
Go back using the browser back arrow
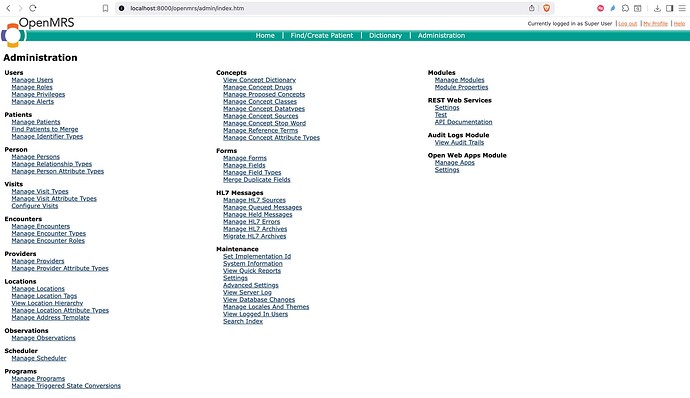pos(8,8)
